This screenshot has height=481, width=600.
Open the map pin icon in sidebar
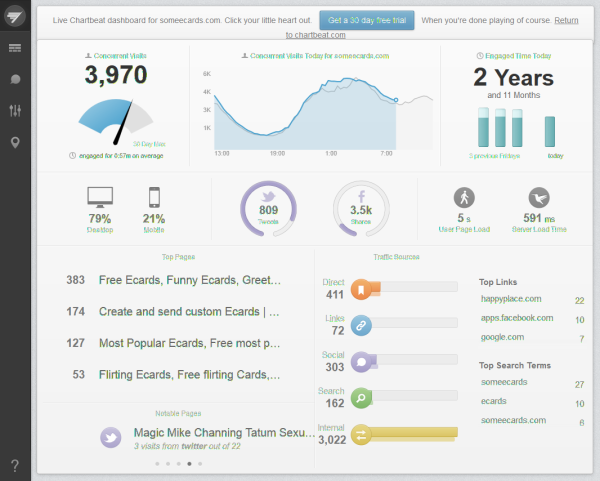[15, 142]
